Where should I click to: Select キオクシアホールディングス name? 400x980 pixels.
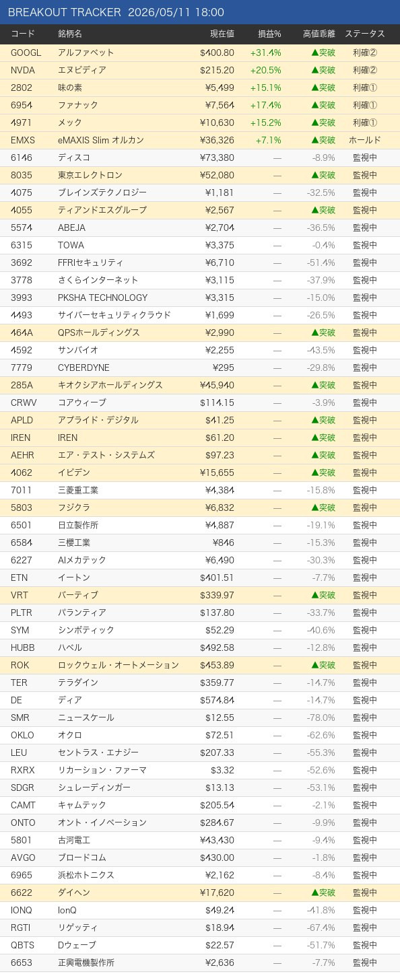pos(110,385)
